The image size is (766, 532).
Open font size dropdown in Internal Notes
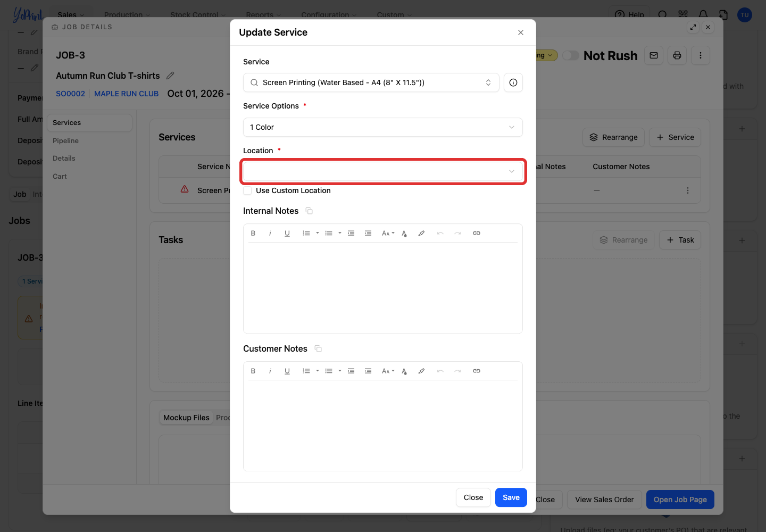click(x=388, y=233)
